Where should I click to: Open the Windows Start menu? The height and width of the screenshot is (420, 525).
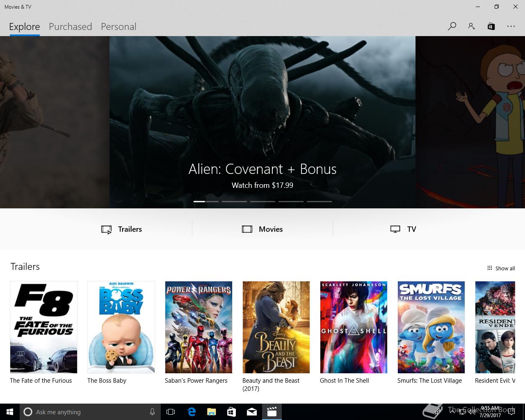10,412
